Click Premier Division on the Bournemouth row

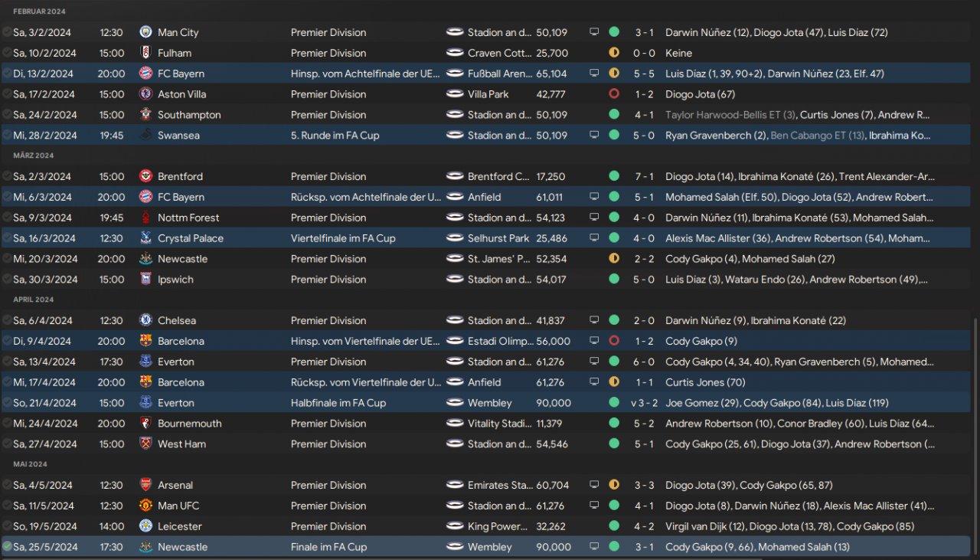click(328, 423)
